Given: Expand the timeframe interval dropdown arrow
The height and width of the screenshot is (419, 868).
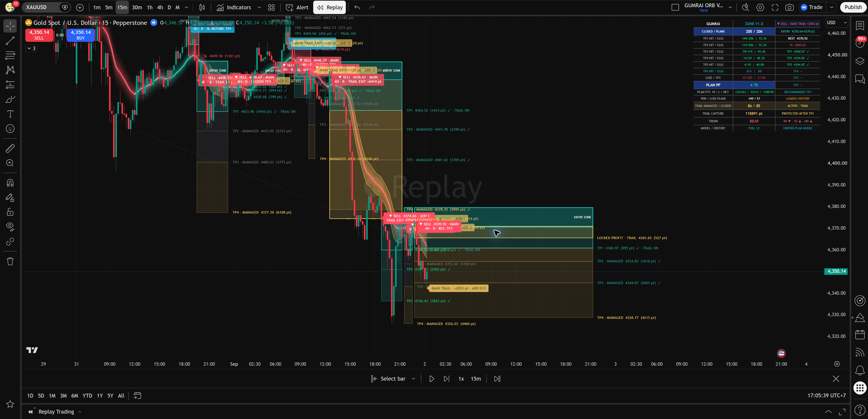Looking at the screenshot, I should tap(187, 7).
